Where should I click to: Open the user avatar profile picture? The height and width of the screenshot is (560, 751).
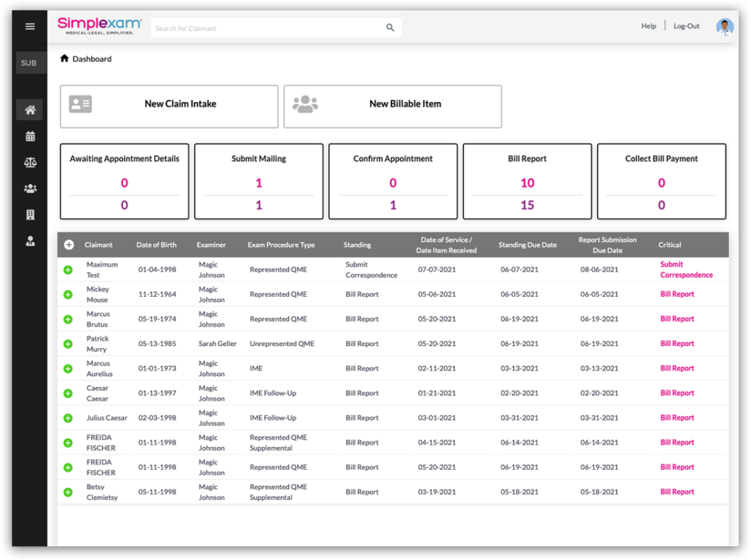pyautogui.click(x=725, y=27)
